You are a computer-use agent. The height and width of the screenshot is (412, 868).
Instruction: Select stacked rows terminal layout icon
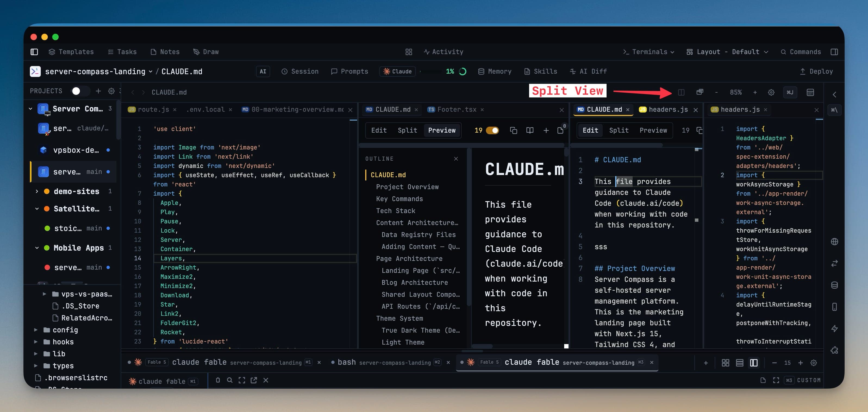[739, 363]
